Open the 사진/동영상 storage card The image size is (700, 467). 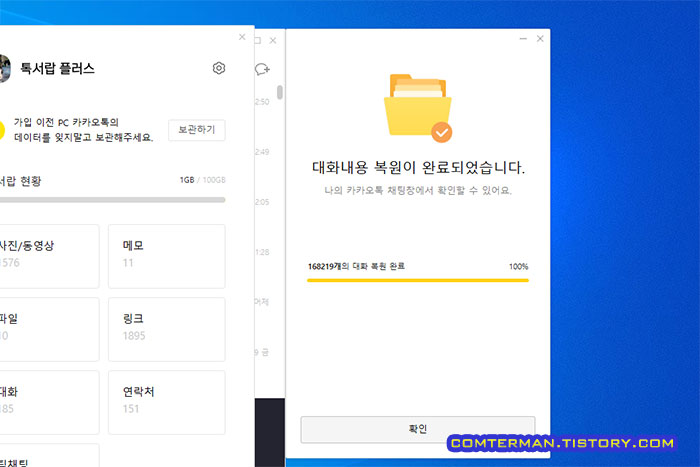click(49, 256)
